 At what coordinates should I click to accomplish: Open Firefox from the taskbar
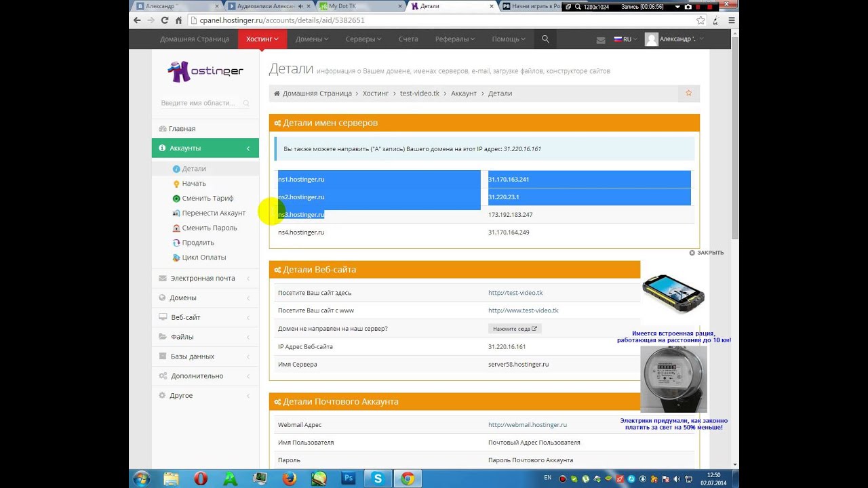pos(290,479)
